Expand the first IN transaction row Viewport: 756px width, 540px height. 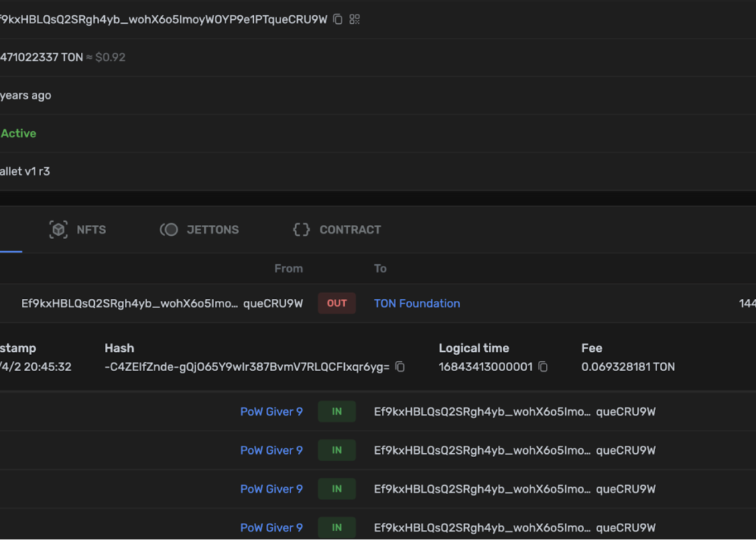(x=378, y=412)
